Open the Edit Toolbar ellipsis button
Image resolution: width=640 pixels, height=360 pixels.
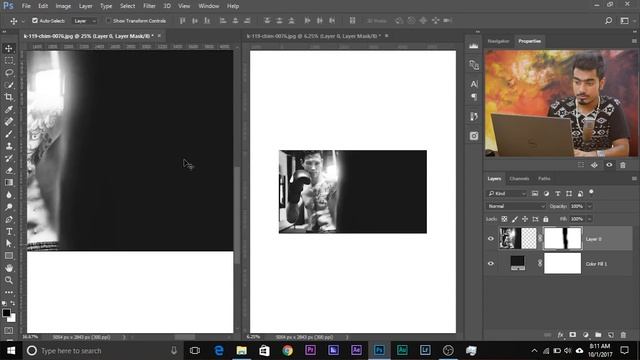(9, 292)
